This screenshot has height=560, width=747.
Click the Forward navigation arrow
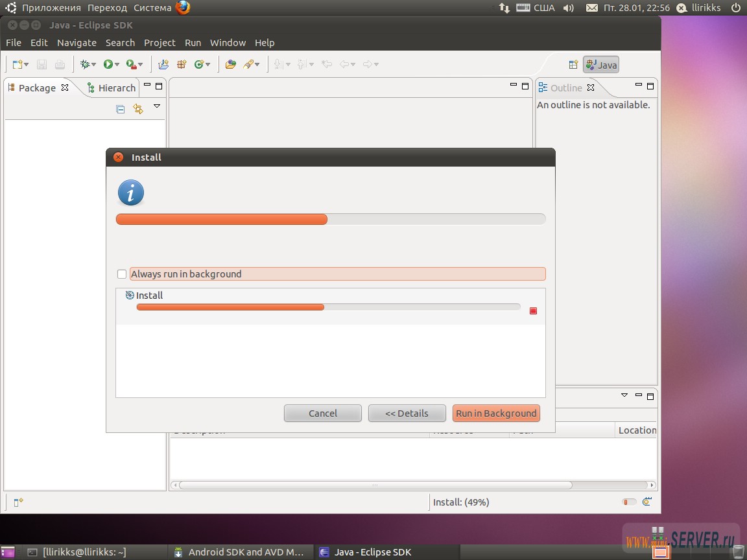tap(367, 64)
